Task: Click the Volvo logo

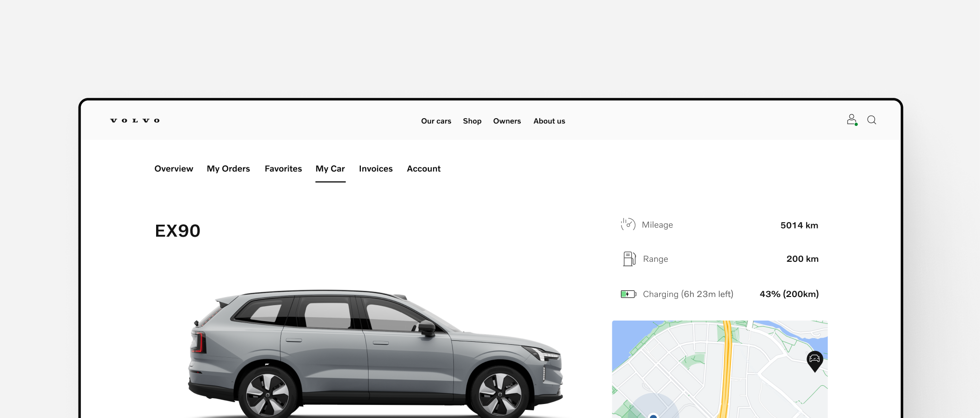Action: [x=135, y=121]
